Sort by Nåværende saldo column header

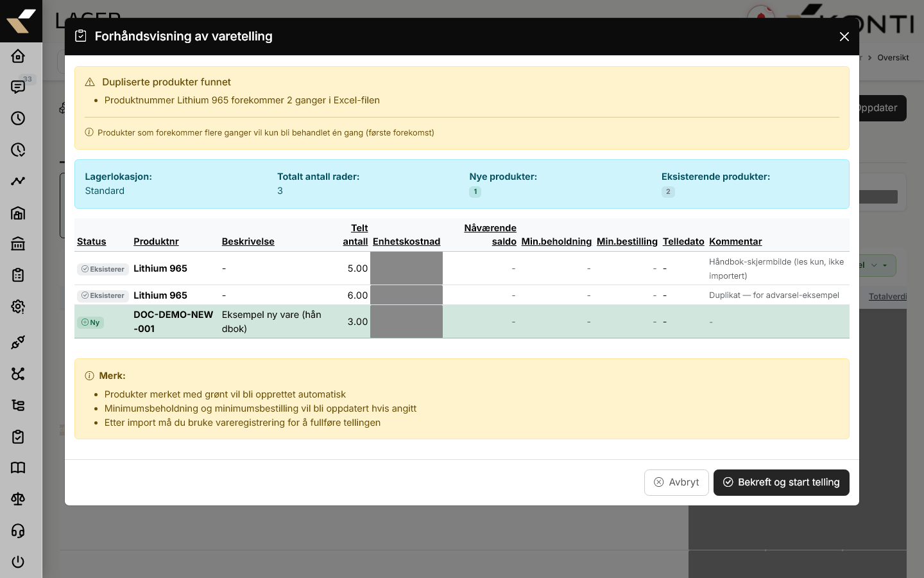(490, 235)
